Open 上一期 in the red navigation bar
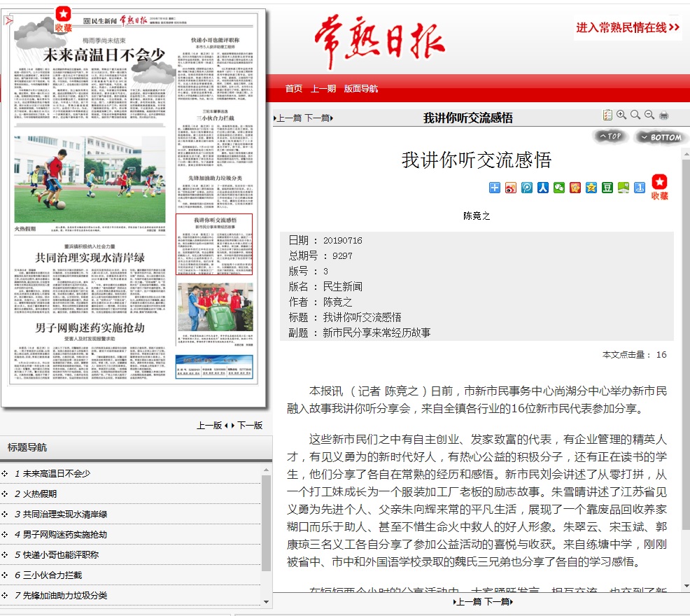This screenshot has height=616, width=690. [323, 88]
